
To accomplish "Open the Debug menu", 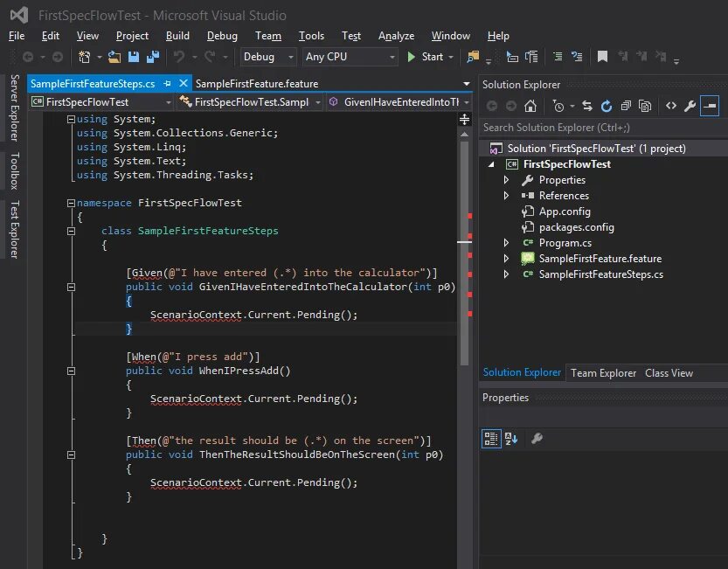I will (x=222, y=36).
